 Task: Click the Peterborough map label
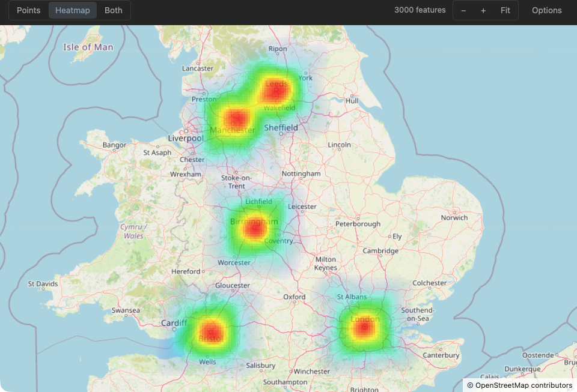pos(358,224)
